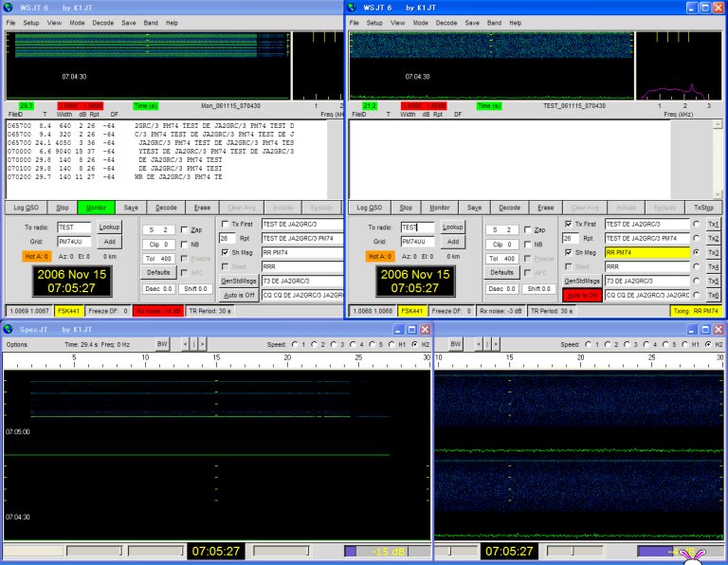Click BW button in left SpecJT window

click(x=162, y=344)
